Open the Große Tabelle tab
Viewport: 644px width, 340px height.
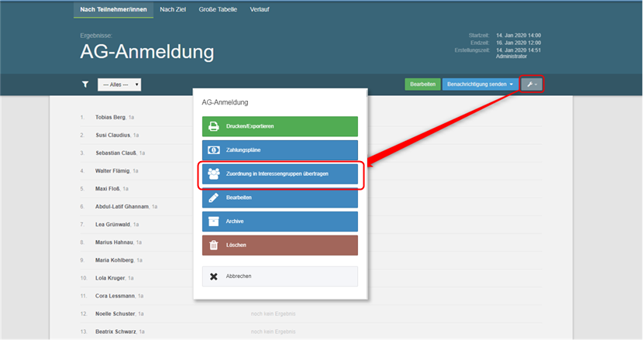click(x=217, y=9)
